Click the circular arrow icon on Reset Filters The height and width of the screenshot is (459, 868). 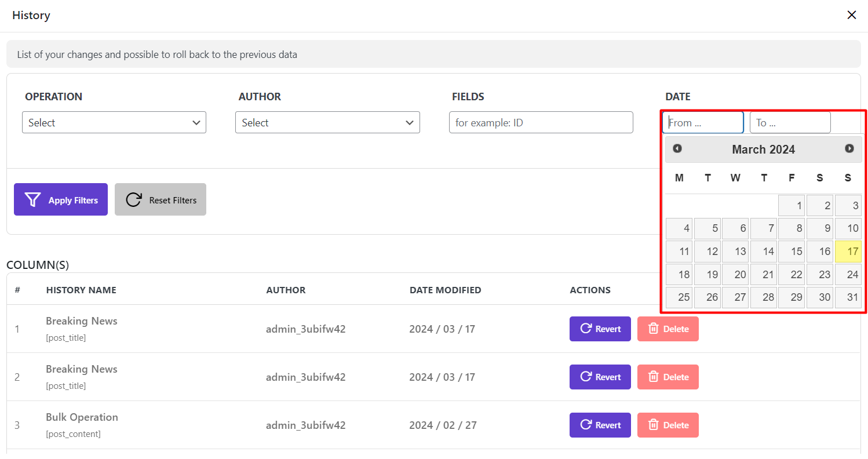point(134,200)
